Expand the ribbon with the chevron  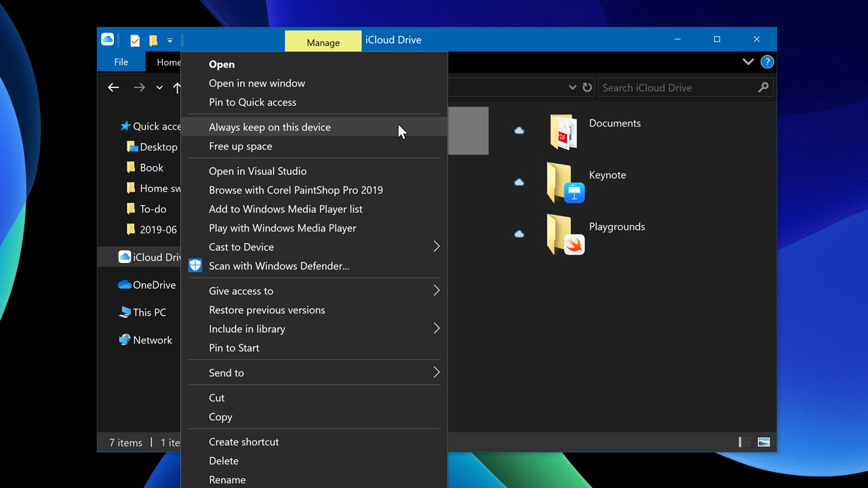(x=748, y=62)
